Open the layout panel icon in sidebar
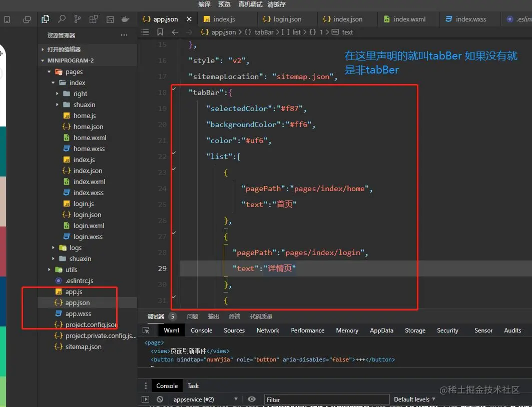Screen dimensions: 532x407 [110, 19]
